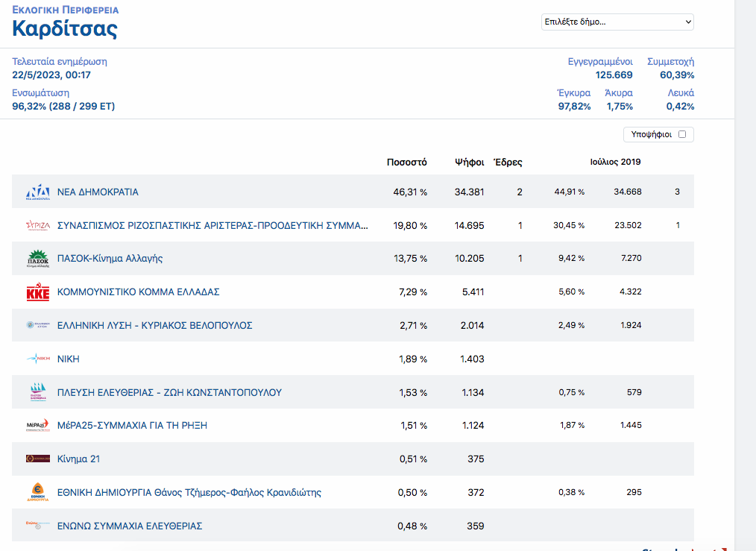Click the ΠΑΣΟΚ green sun logo
The height and width of the screenshot is (551, 756).
[x=37, y=259]
